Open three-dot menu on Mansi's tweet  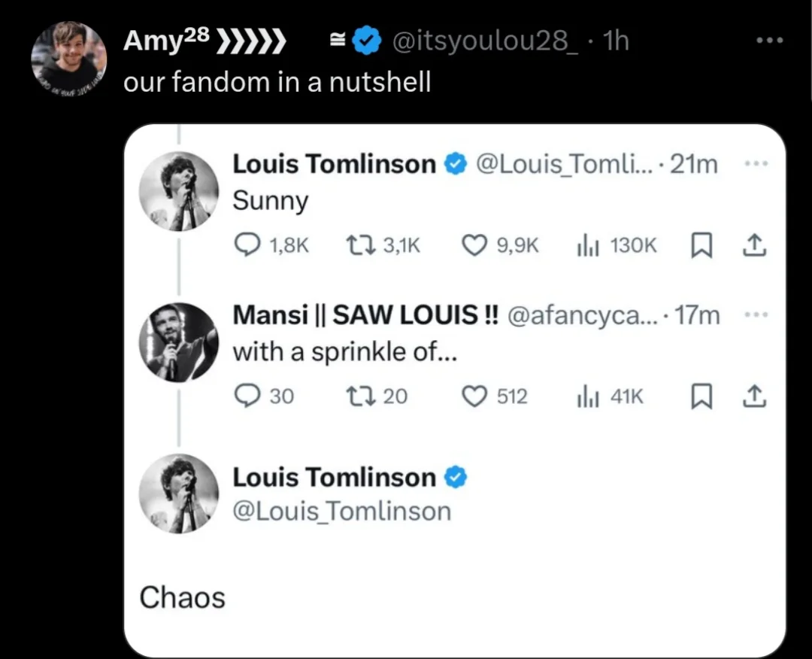click(x=756, y=314)
